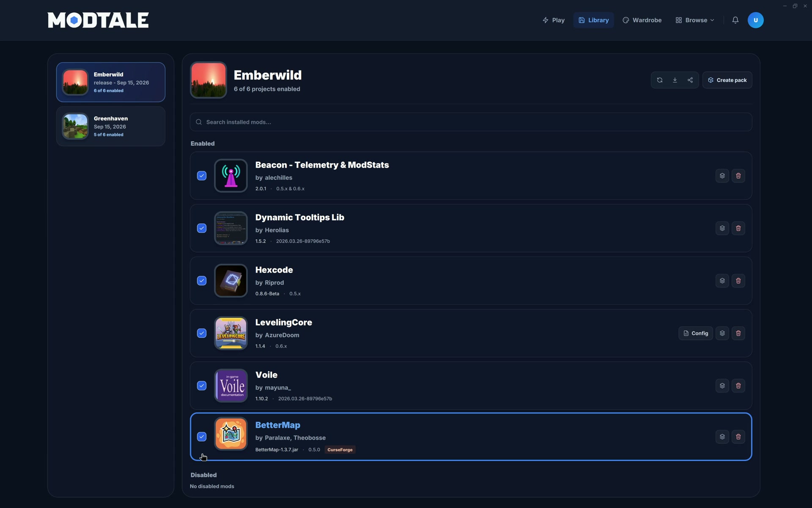Viewport: 812px width, 508px height.
Task: Uncheck Dynamic Tooltips Lib checkbox
Action: [202, 228]
